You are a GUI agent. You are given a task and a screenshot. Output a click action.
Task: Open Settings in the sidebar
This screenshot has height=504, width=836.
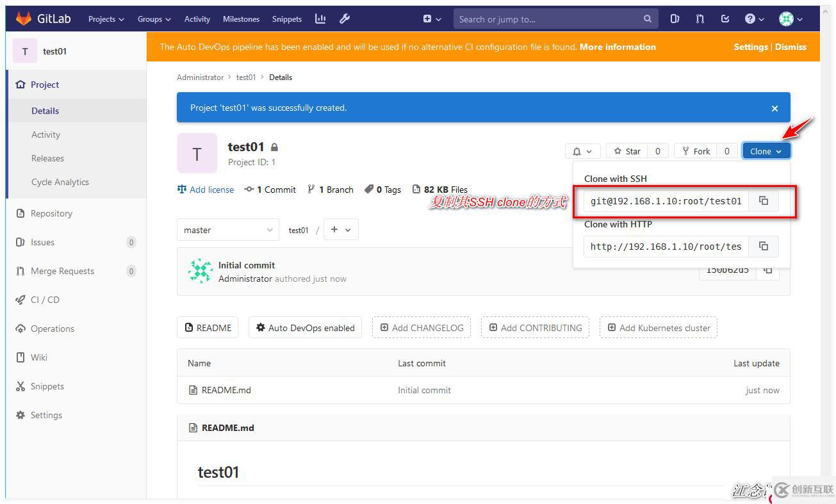pos(76,415)
